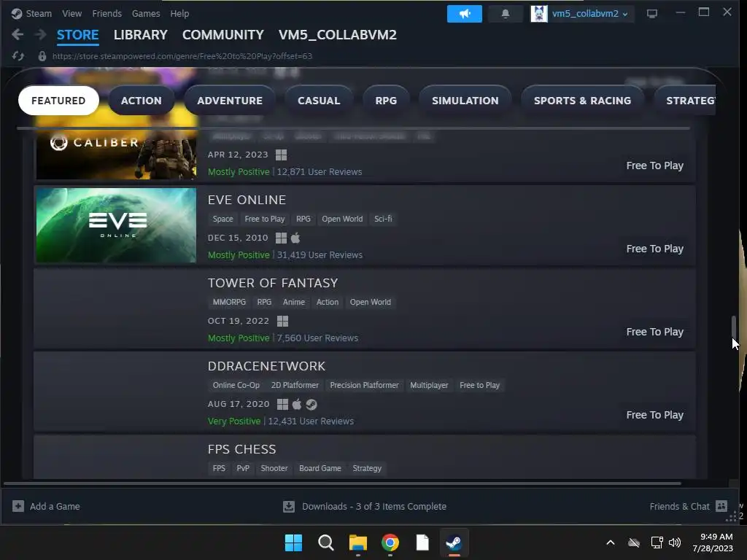This screenshot has width=747, height=560.
Task: Go forward with the right arrow
Action: pyautogui.click(x=41, y=34)
